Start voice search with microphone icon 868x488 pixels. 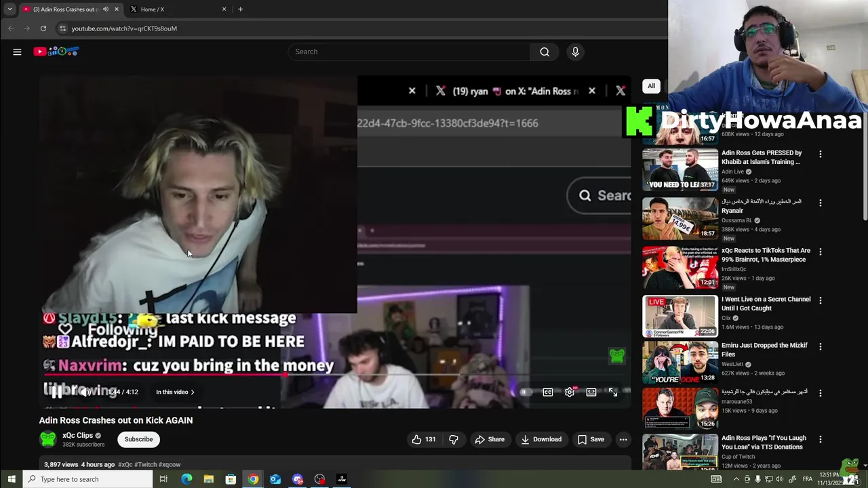tap(575, 52)
